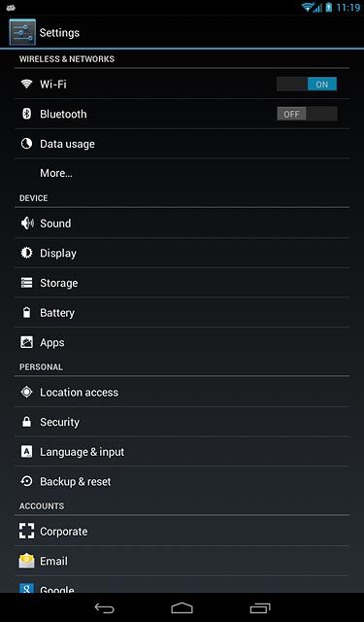
Task: Tap the Location access target icon
Action: pyautogui.click(x=26, y=392)
